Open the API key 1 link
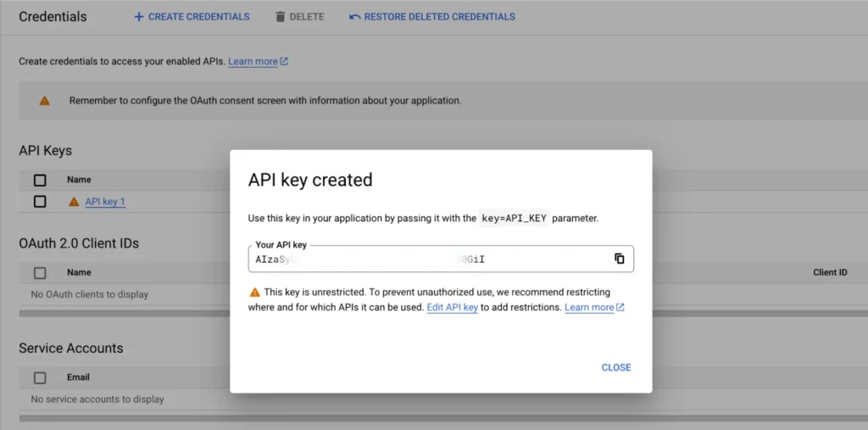This screenshot has height=430, width=868. coord(105,202)
